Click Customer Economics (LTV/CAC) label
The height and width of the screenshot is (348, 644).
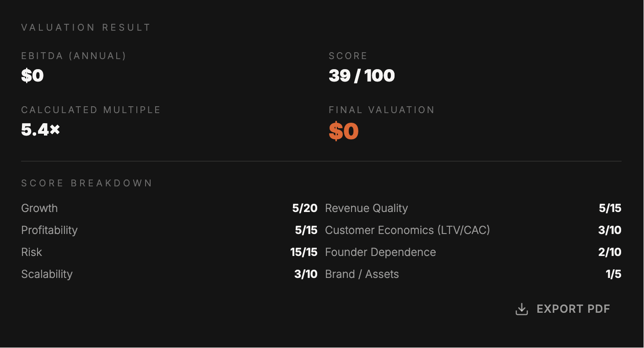point(407,230)
